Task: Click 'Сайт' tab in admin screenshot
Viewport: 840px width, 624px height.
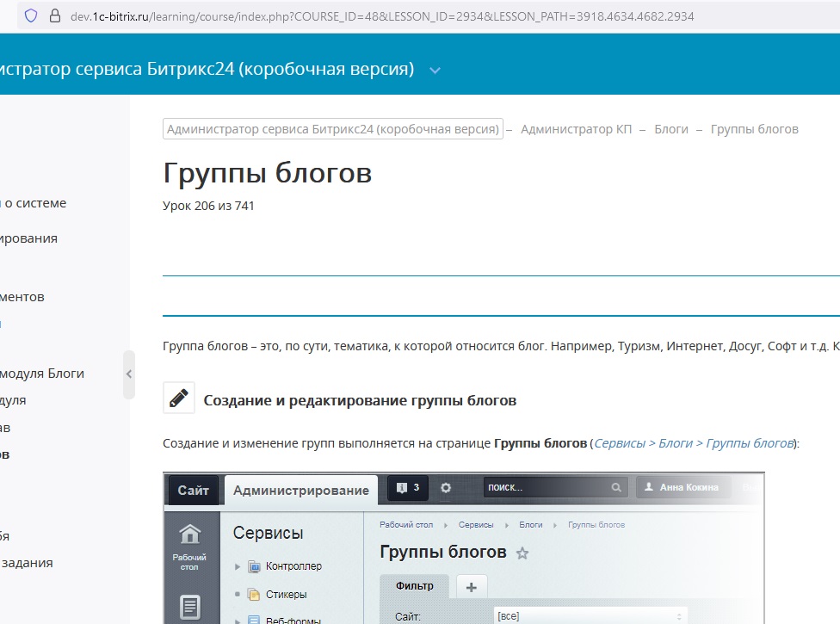Action: coord(193,490)
